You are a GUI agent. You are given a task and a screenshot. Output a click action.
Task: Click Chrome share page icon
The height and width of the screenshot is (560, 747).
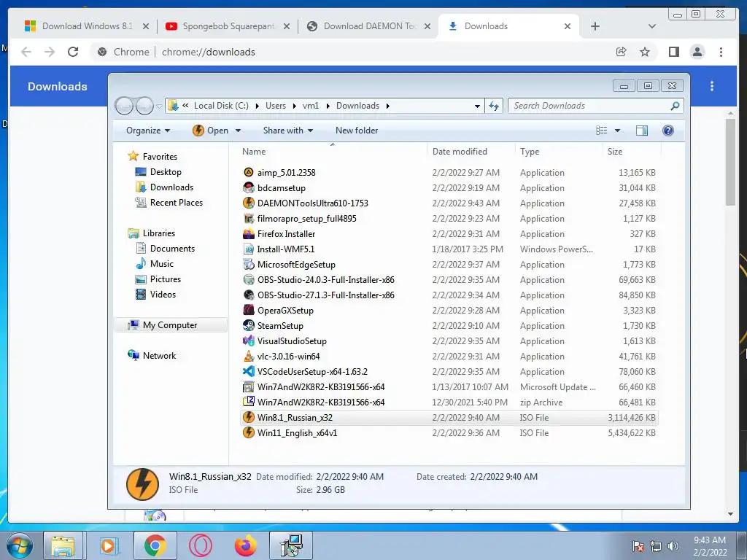pyautogui.click(x=621, y=52)
